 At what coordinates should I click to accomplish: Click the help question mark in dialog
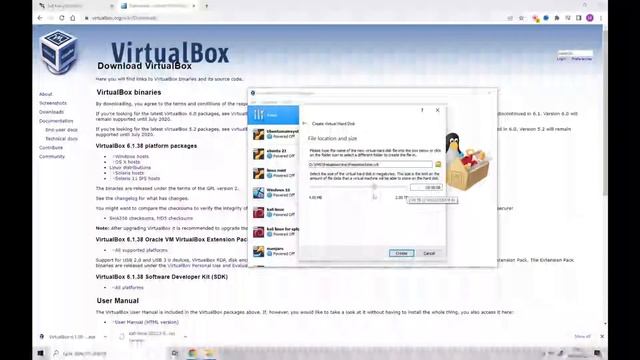click(x=422, y=110)
